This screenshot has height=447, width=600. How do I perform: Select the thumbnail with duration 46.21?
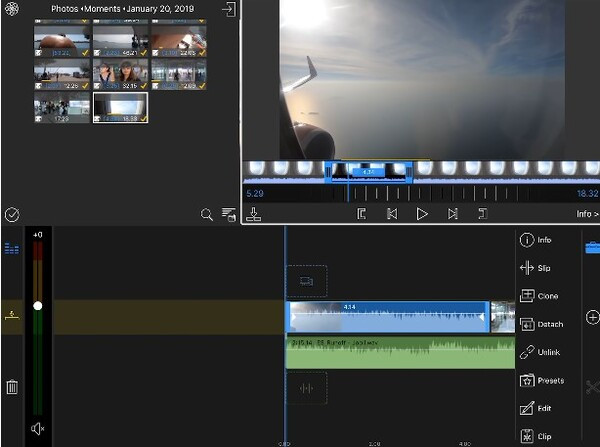point(121,41)
